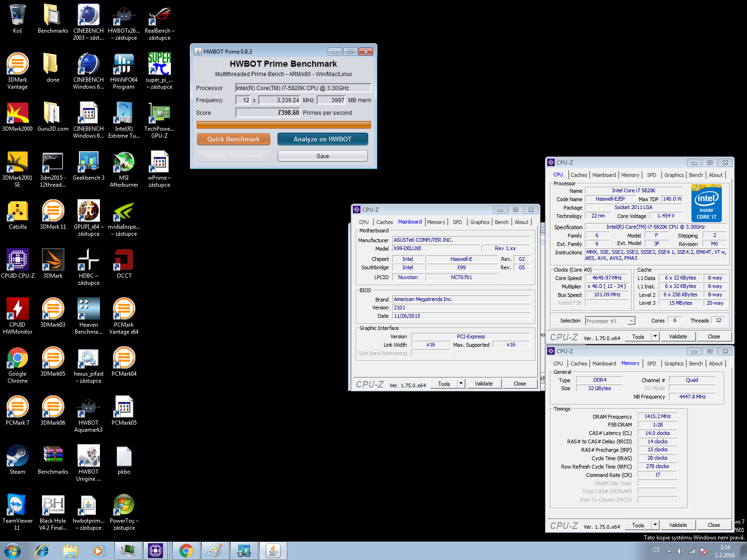Close the CPU tab CPU-Z window via Close button
747x560 pixels.
click(714, 336)
